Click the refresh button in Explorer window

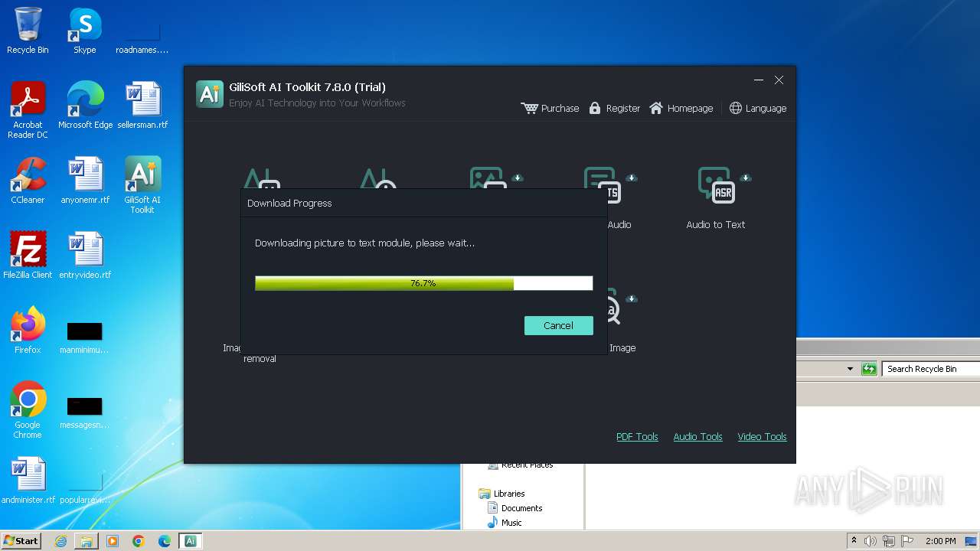tap(869, 369)
